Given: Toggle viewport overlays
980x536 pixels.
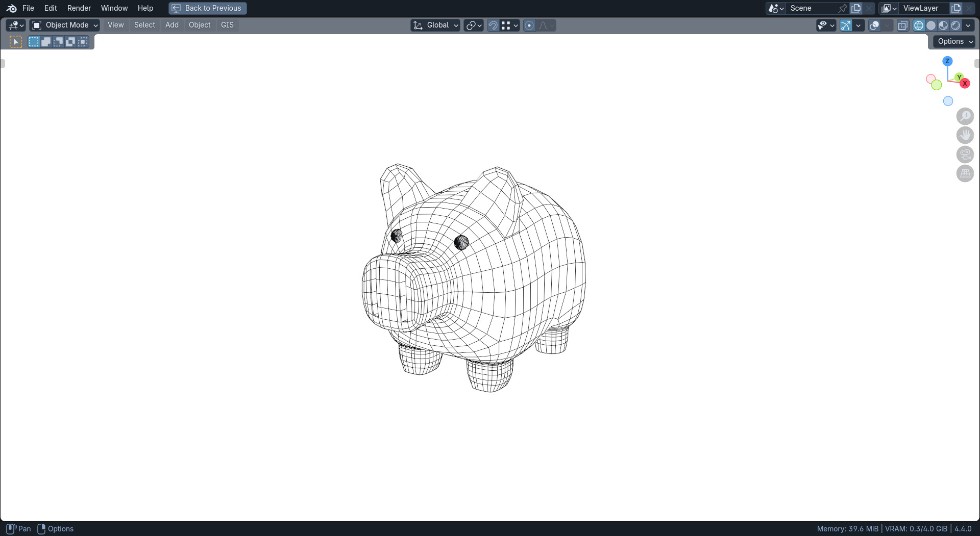Looking at the screenshot, I should click(x=874, y=25).
